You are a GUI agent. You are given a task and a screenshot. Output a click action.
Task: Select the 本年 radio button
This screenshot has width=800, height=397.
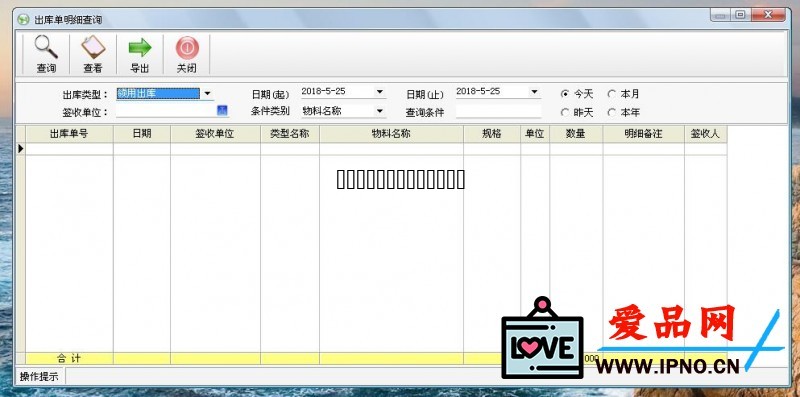pos(611,112)
